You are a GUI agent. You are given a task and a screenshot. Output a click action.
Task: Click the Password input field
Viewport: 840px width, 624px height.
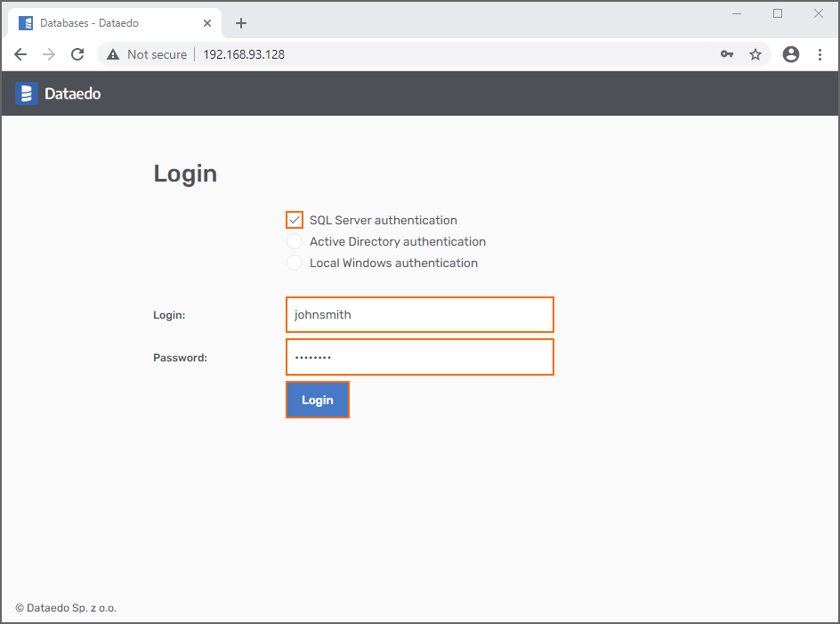click(x=419, y=357)
